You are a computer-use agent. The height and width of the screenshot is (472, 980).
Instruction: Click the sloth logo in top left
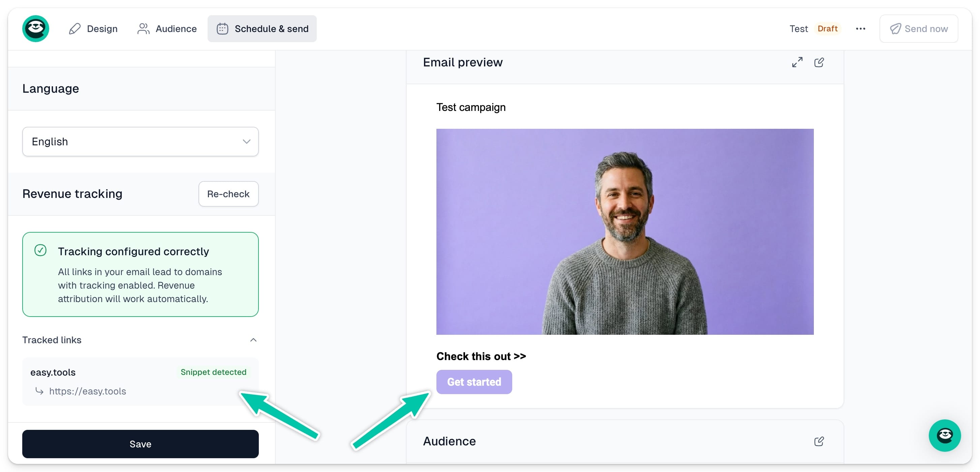(x=35, y=29)
